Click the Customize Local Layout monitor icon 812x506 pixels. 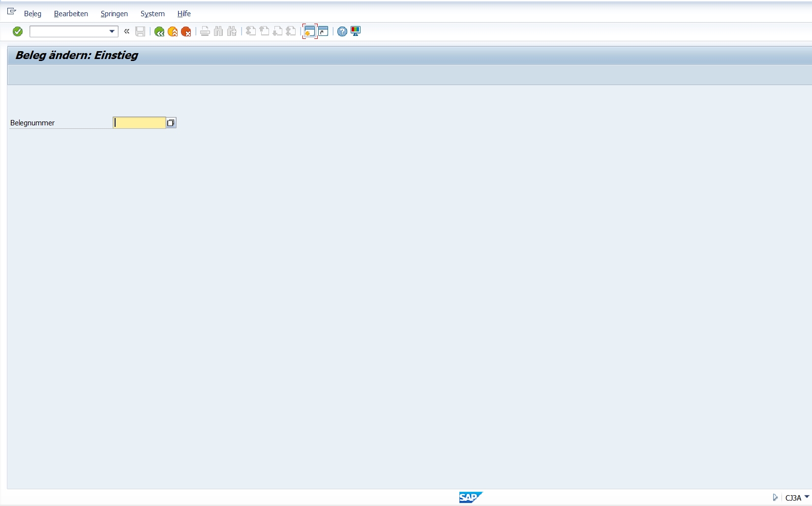[356, 31]
